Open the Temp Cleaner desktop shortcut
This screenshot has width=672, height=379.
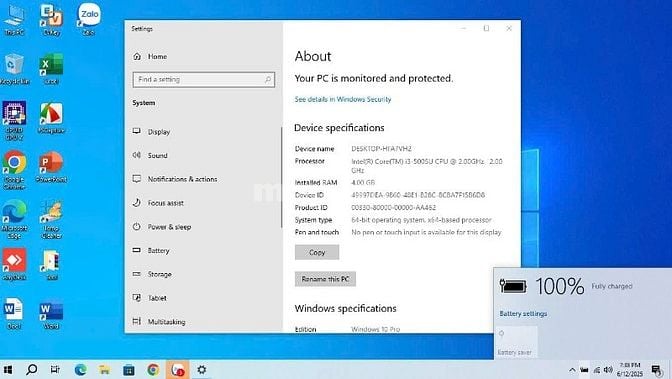51,219
